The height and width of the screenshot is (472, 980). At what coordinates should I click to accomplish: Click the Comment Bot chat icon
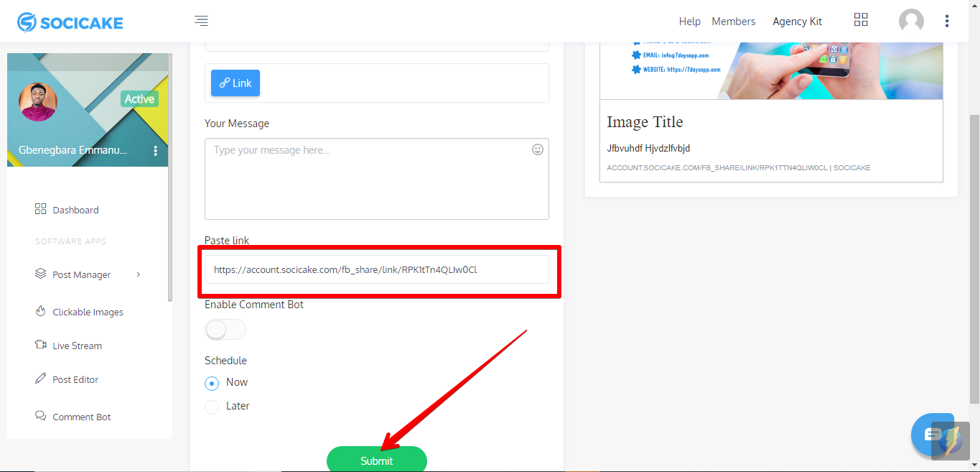(40, 416)
